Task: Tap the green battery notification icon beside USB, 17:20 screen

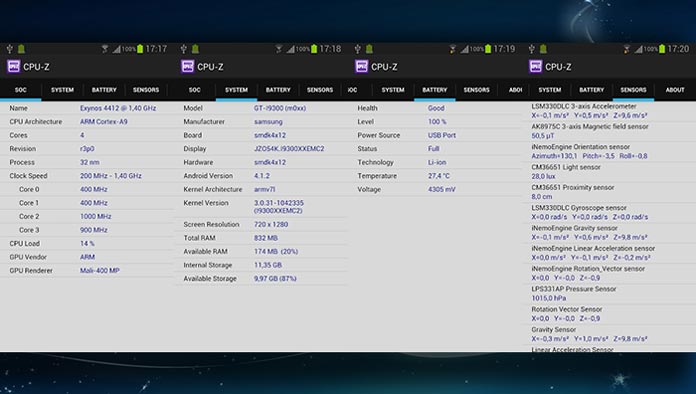Action: coord(543,49)
